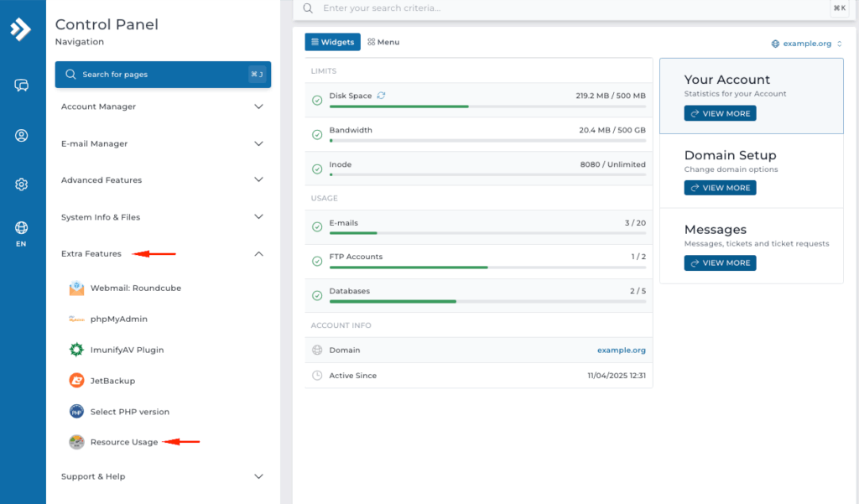859x504 pixels.
Task: Select the phpMyAdmin icon
Action: coord(76,319)
